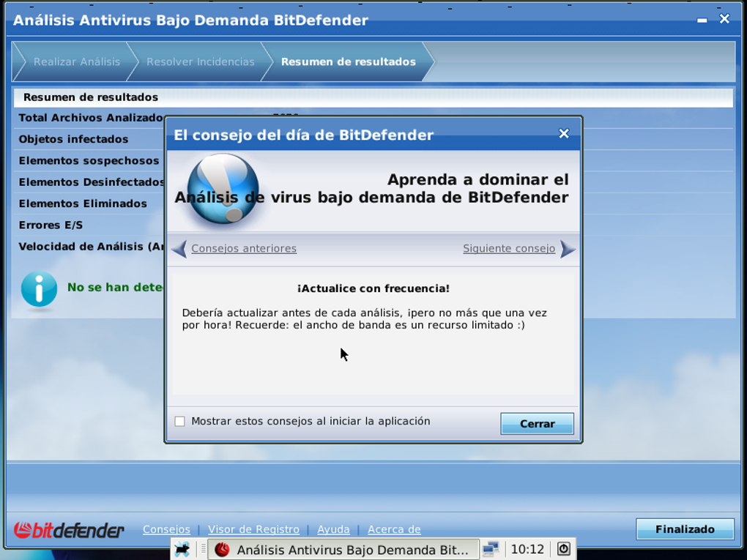Minimize the BitDefender main window
Screen dimensions: 747x560
pos(702,20)
